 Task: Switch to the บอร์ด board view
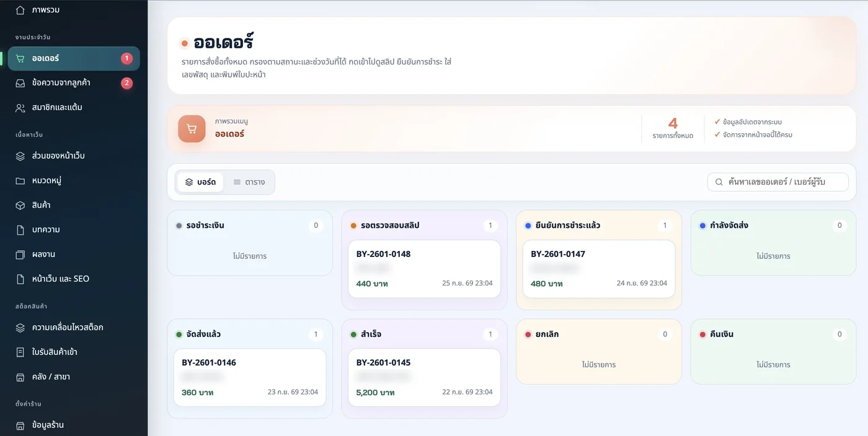(x=200, y=182)
